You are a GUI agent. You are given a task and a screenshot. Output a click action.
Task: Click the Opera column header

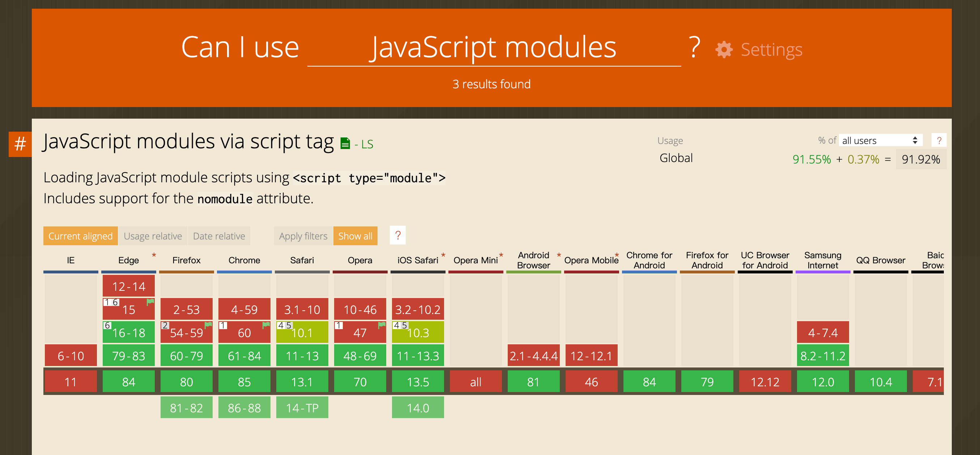(x=360, y=260)
